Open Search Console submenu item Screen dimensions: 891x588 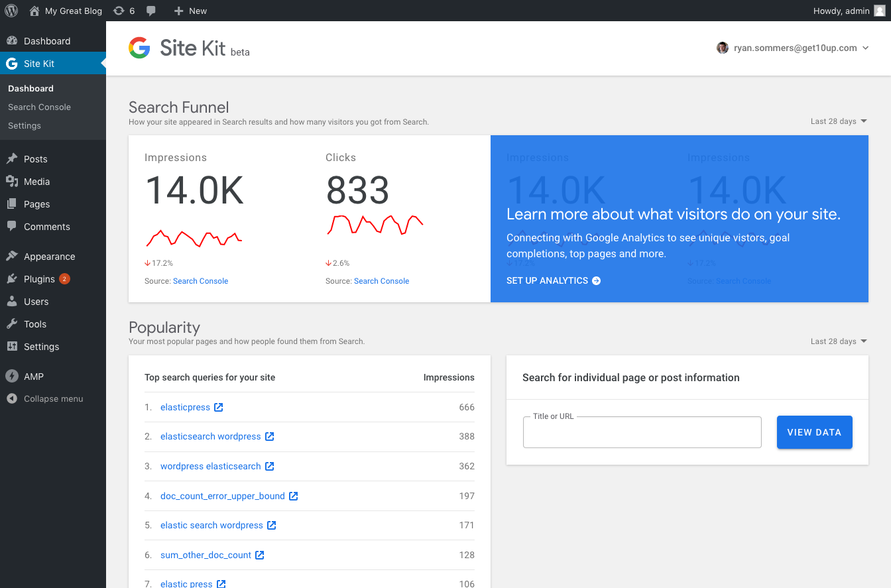click(x=39, y=107)
